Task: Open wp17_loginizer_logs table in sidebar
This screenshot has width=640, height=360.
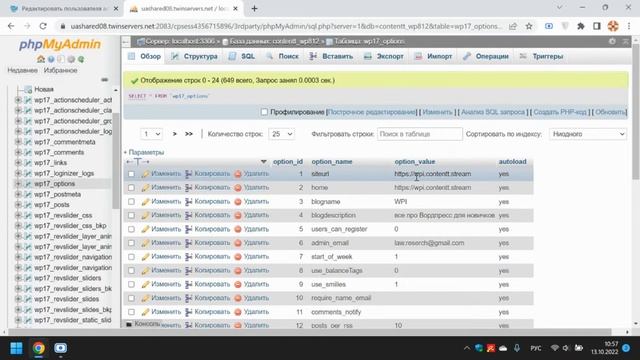Action: (64, 173)
